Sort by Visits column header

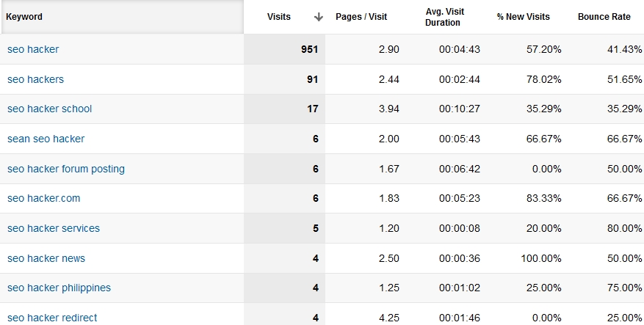pos(279,17)
